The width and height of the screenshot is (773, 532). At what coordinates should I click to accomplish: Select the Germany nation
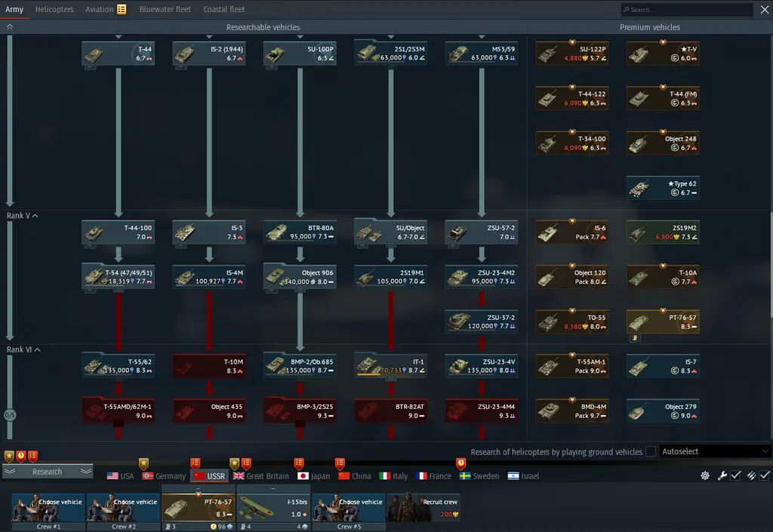164,476
